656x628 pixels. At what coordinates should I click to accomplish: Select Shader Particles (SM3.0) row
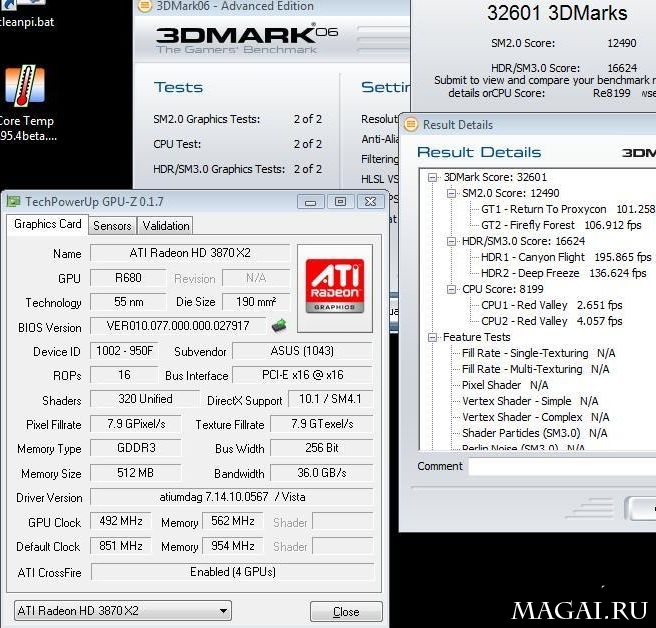pyautogui.click(x=534, y=433)
